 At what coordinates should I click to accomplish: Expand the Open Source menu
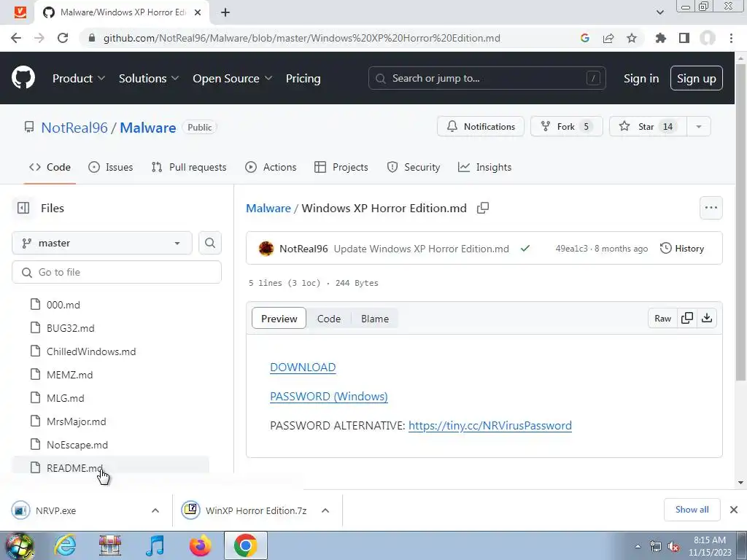click(233, 78)
